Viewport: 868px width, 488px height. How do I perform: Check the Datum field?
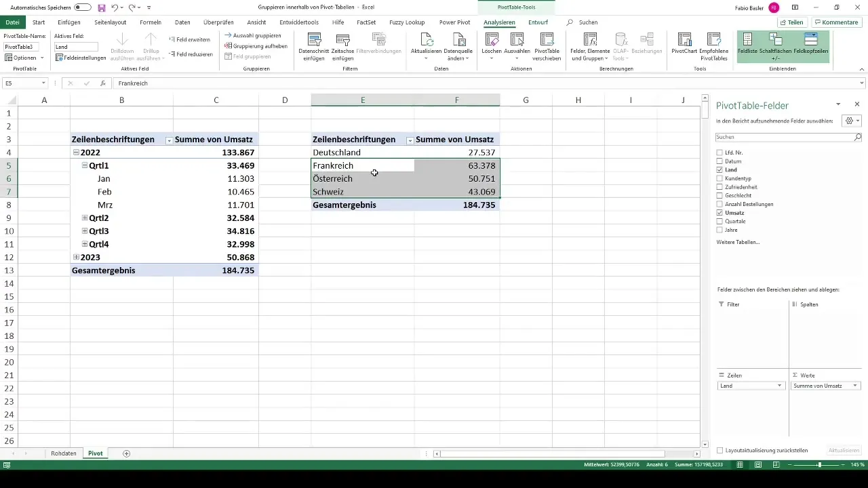[719, 161]
